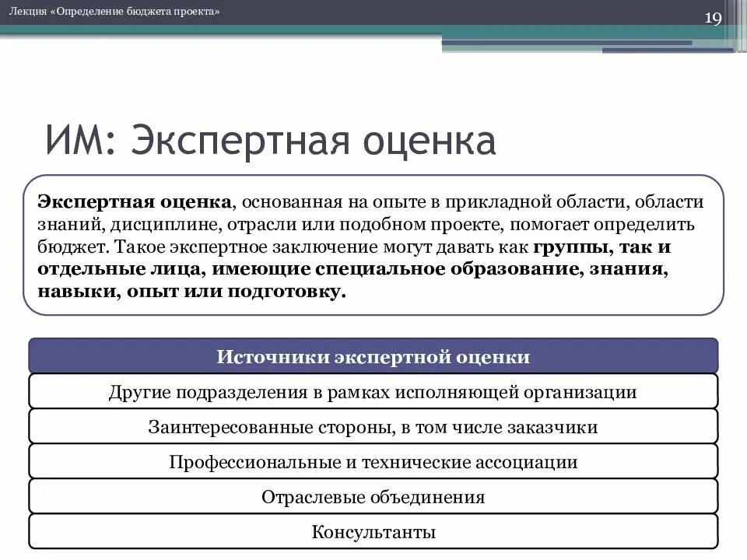Click the words «помогает определить» in the definition
747x560 pixels.
pyautogui.click(x=602, y=225)
